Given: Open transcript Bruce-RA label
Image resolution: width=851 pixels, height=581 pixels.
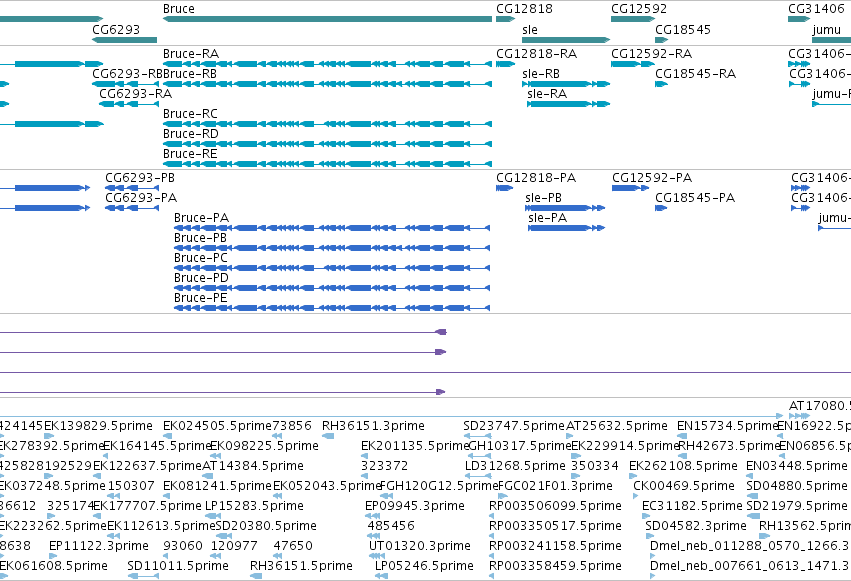Looking at the screenshot, I should coord(191,54).
